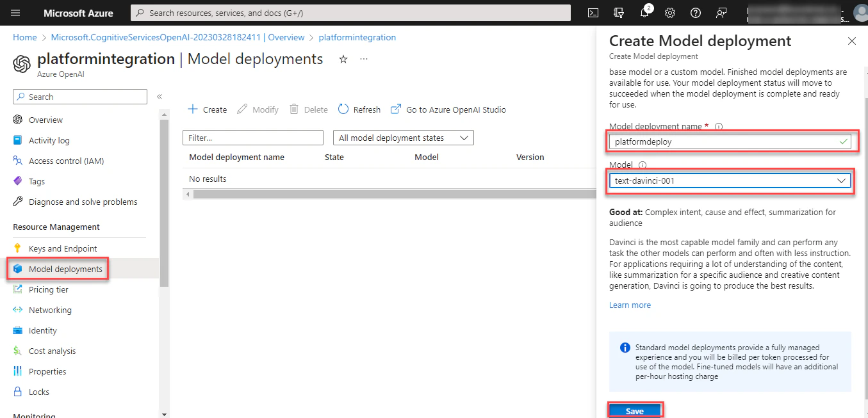
Task: Click the Model deployments cube icon
Action: [18, 269]
